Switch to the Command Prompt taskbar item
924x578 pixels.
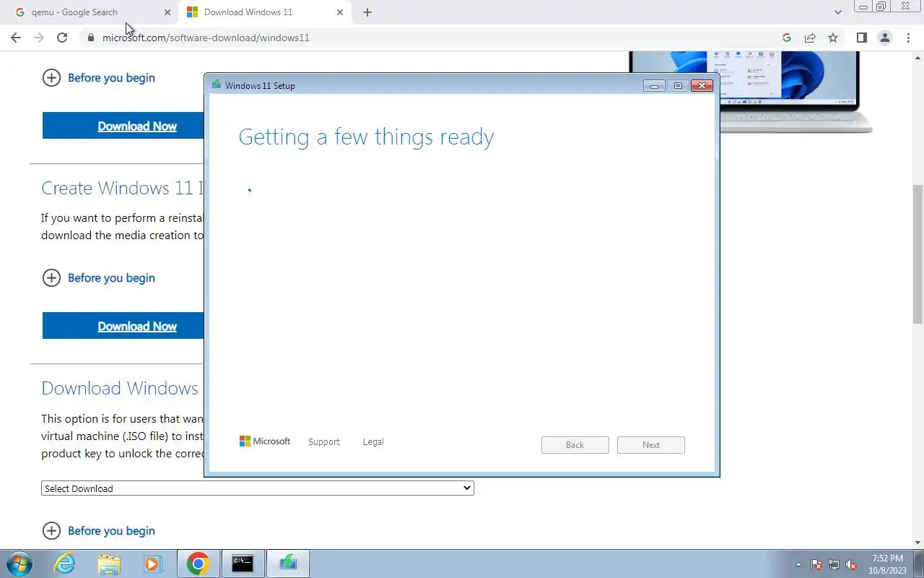coord(243,564)
